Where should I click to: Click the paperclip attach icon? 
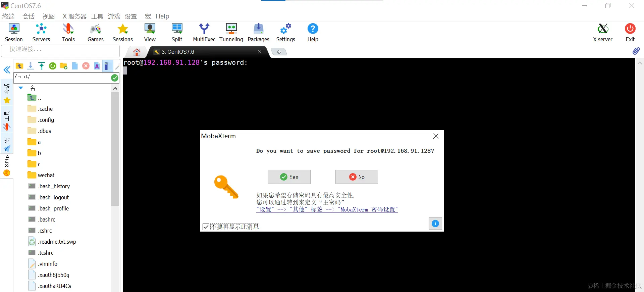click(x=636, y=51)
